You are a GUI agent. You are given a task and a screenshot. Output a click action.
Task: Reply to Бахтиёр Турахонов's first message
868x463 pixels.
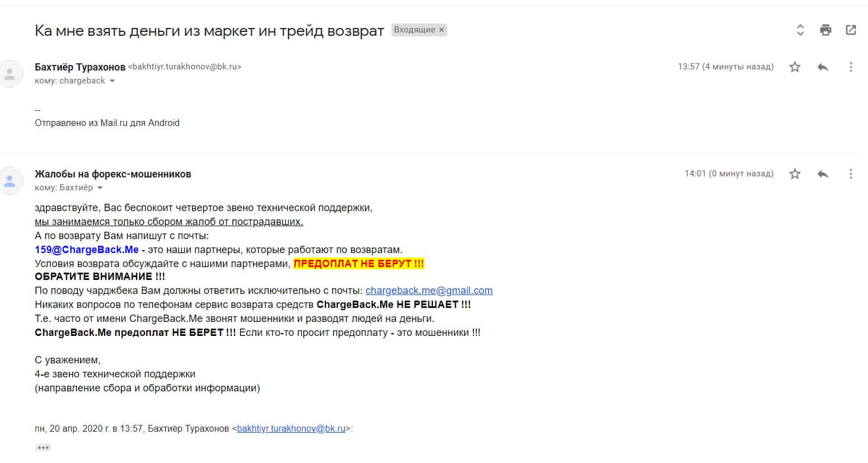(823, 67)
